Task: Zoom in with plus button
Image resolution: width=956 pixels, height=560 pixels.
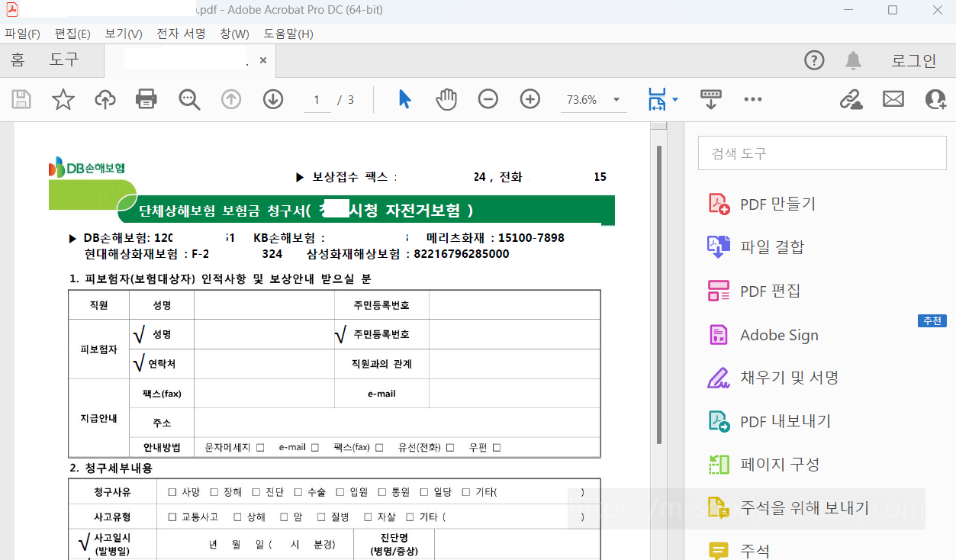Action: point(530,99)
